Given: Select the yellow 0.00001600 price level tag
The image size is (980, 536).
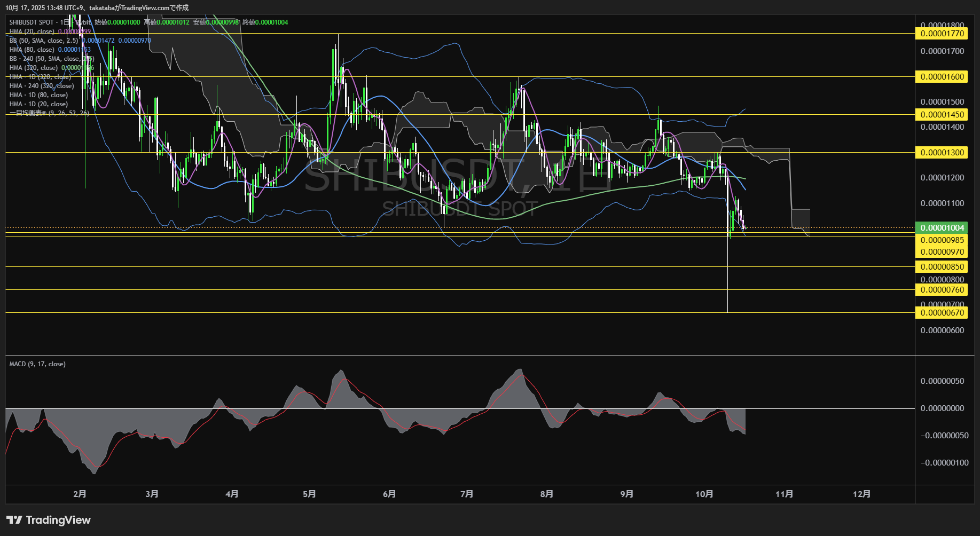Looking at the screenshot, I should (943, 77).
